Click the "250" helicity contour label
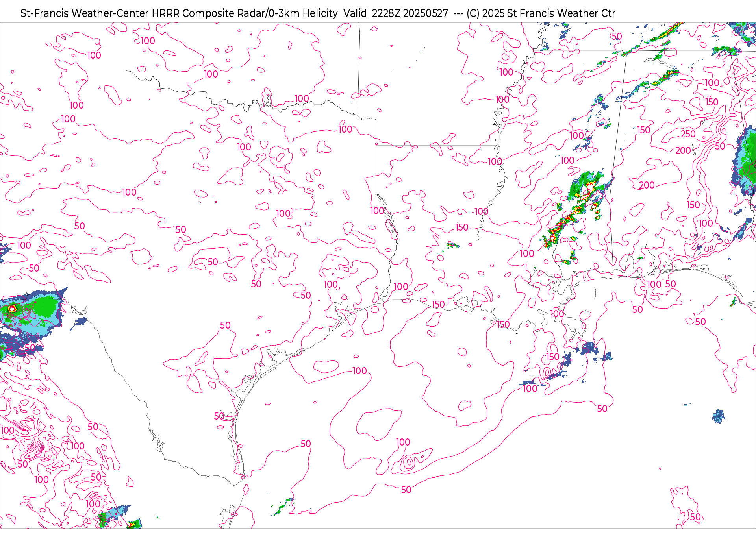 click(x=688, y=134)
